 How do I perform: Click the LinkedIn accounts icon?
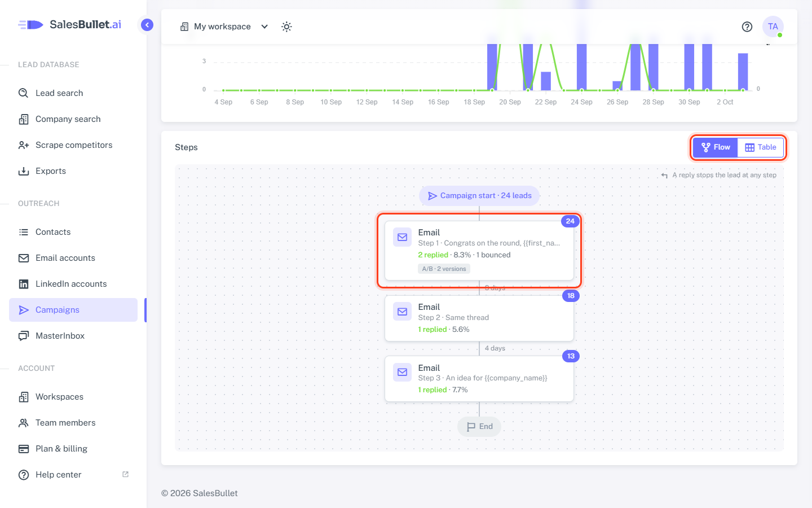[x=24, y=284]
